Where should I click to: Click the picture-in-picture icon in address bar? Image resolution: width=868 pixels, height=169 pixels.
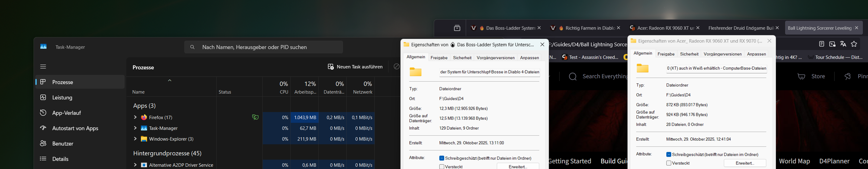[832, 44]
